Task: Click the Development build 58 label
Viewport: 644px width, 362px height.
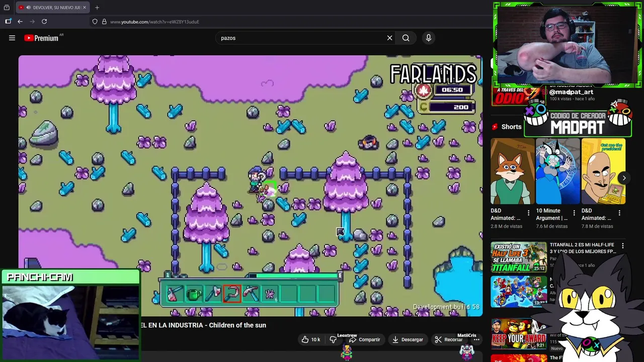Action: pyautogui.click(x=446, y=307)
